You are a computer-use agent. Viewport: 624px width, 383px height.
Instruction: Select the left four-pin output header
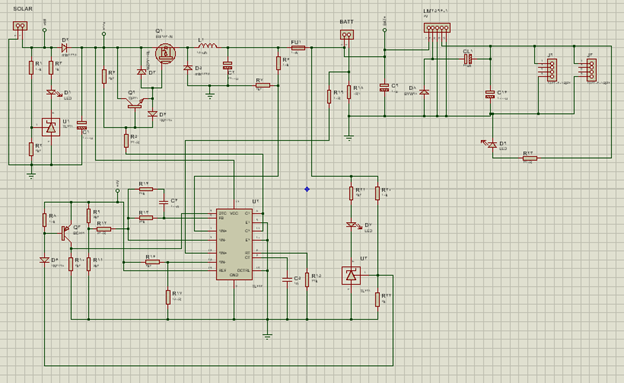pos(551,70)
